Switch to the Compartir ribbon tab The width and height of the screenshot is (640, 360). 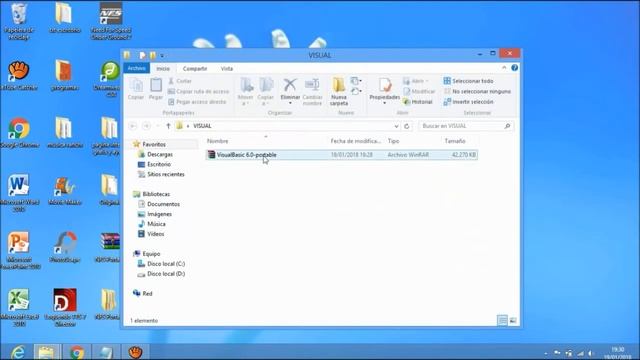[195, 69]
